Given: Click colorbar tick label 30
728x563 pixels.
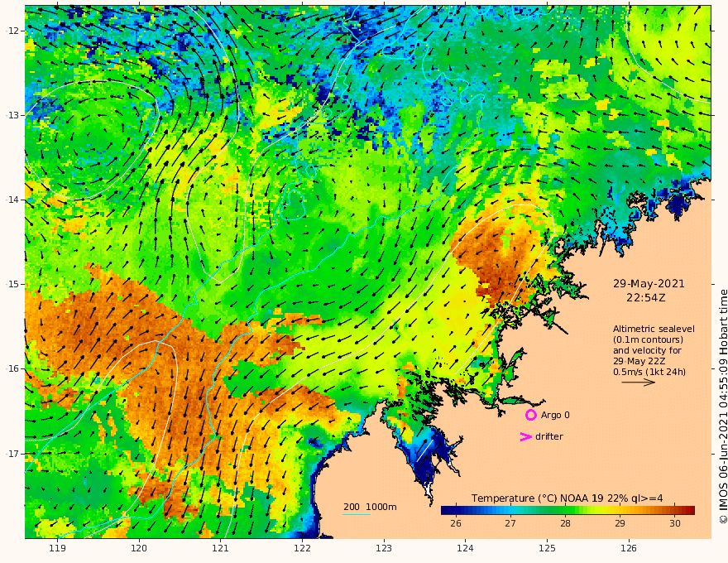Looking at the screenshot, I should tap(674, 523).
